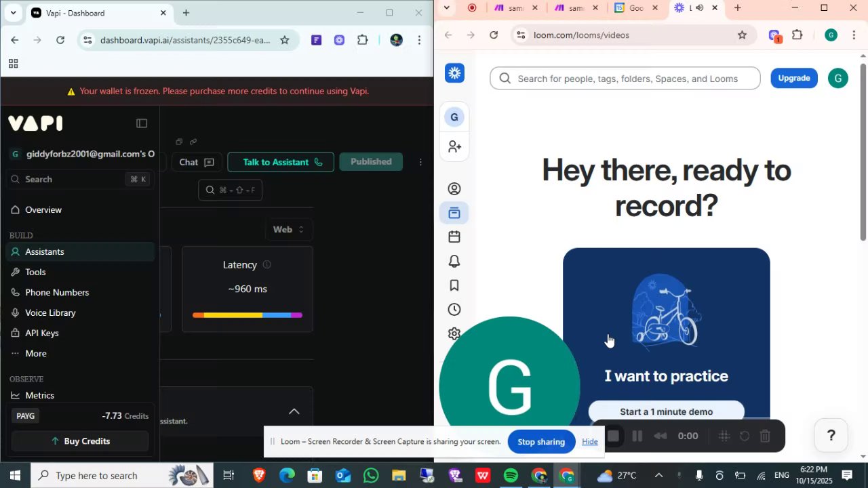This screenshot has height=488, width=868.
Task: Open Loom meetings calendar icon
Action: 454,237
